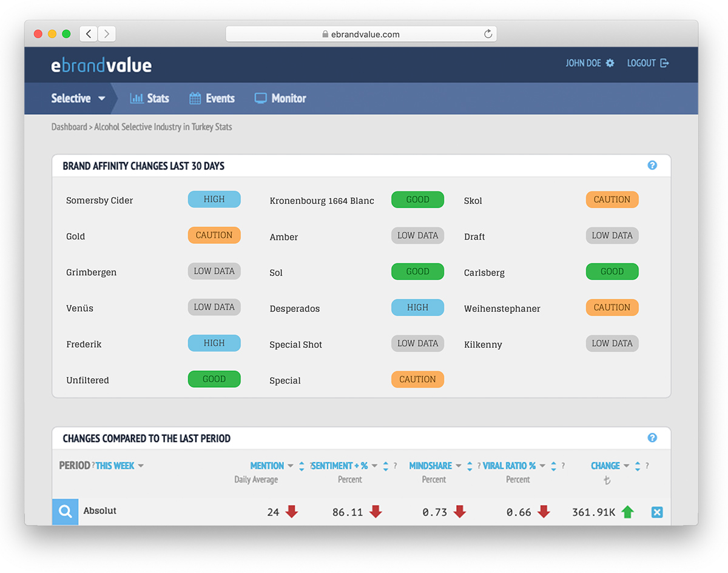Open the CHANGE column dropdown
This screenshot has width=728, height=573.
[610, 466]
